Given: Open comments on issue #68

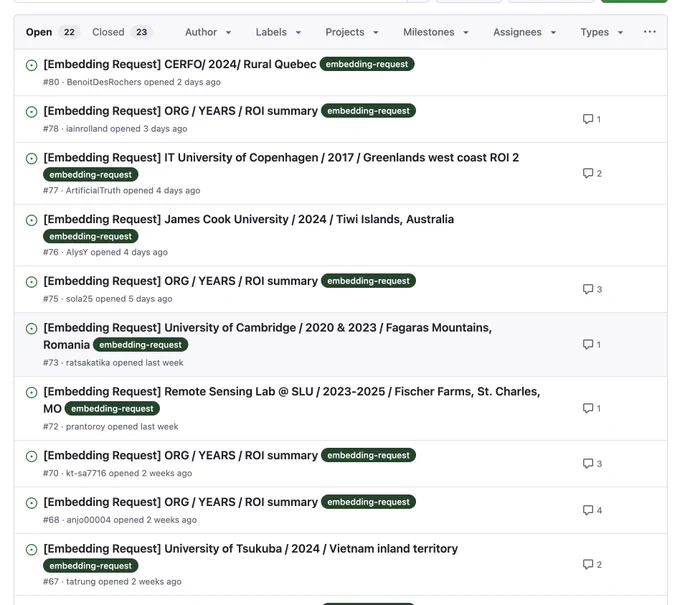Looking at the screenshot, I should point(592,510).
